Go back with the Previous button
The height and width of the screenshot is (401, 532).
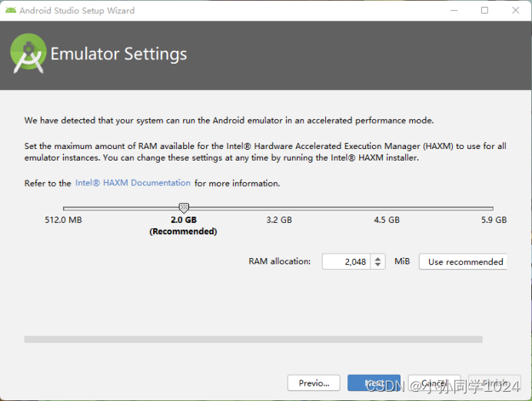(314, 383)
